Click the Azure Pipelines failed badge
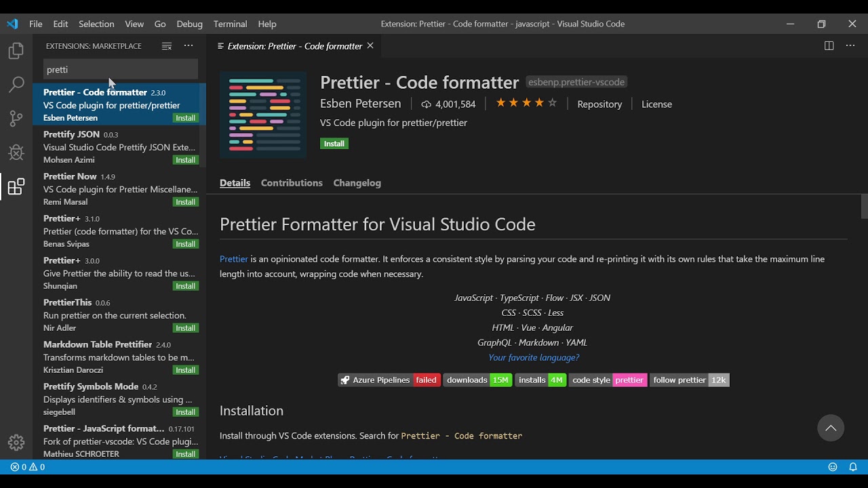Image resolution: width=868 pixels, height=488 pixels. pos(389,380)
